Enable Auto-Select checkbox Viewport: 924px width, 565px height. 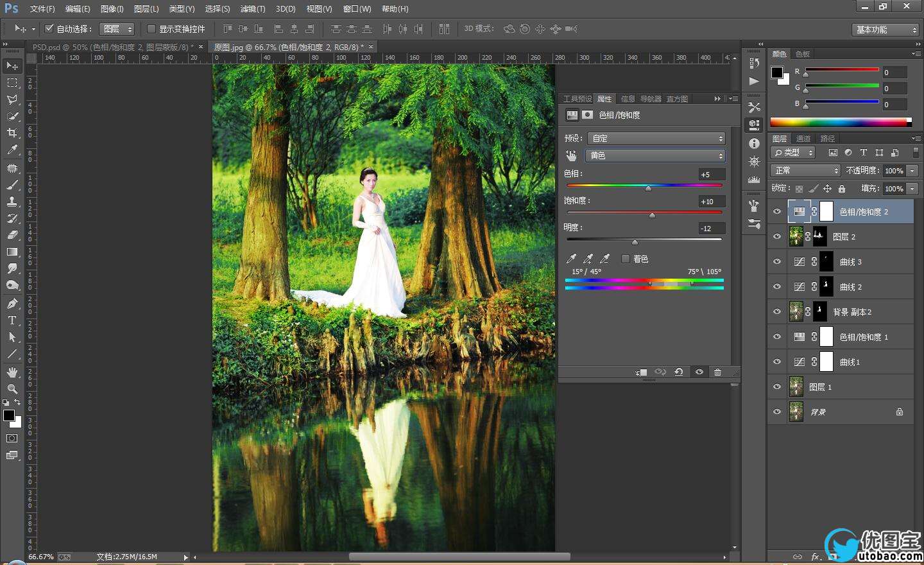tap(49, 29)
